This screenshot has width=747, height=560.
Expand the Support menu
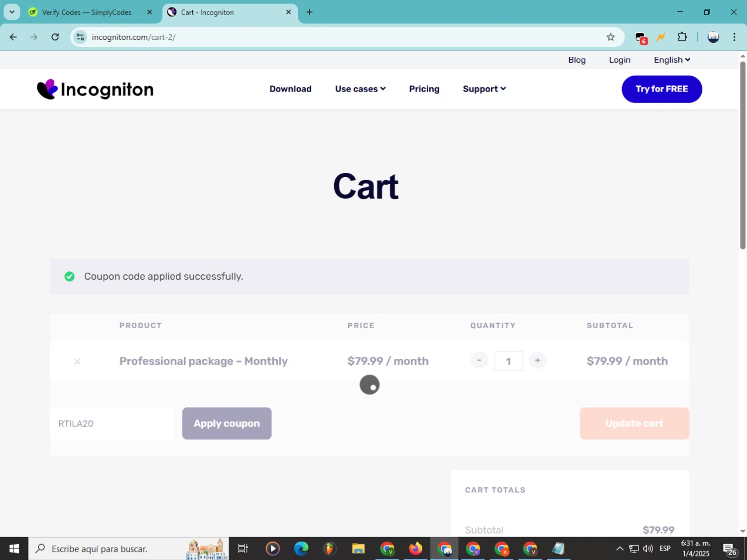pyautogui.click(x=484, y=89)
